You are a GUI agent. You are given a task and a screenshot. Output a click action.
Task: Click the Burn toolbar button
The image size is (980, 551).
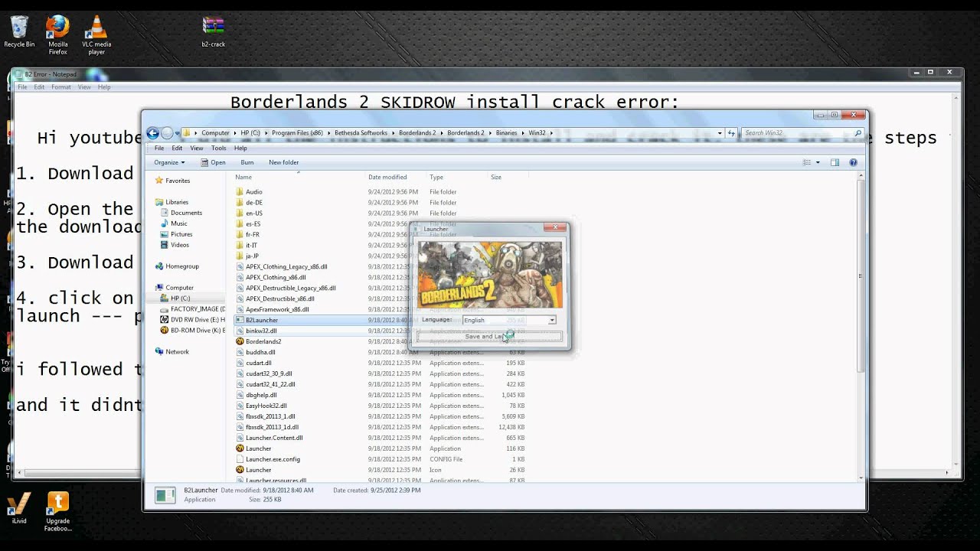247,162
